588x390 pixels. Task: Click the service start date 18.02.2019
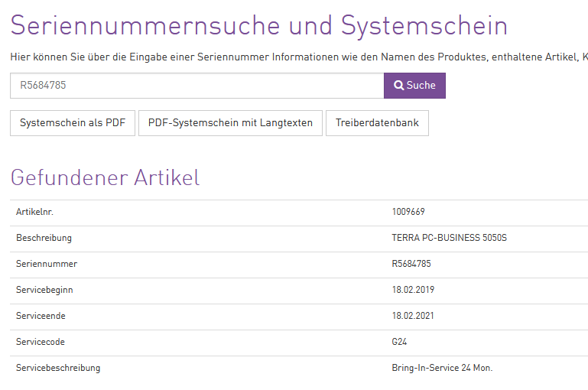pos(413,290)
